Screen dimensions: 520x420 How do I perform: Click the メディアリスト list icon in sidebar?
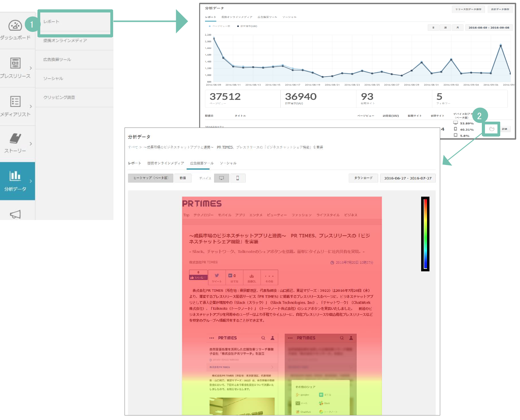tap(15, 101)
